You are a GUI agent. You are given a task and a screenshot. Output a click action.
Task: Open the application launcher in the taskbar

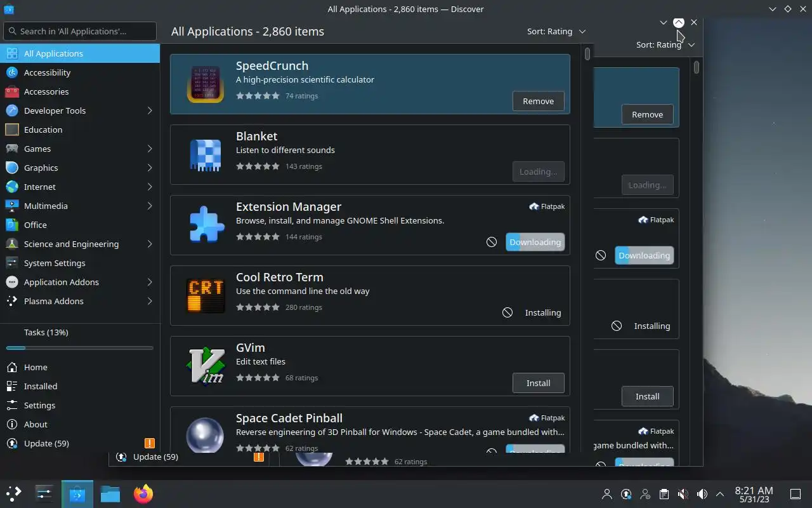tap(14, 493)
